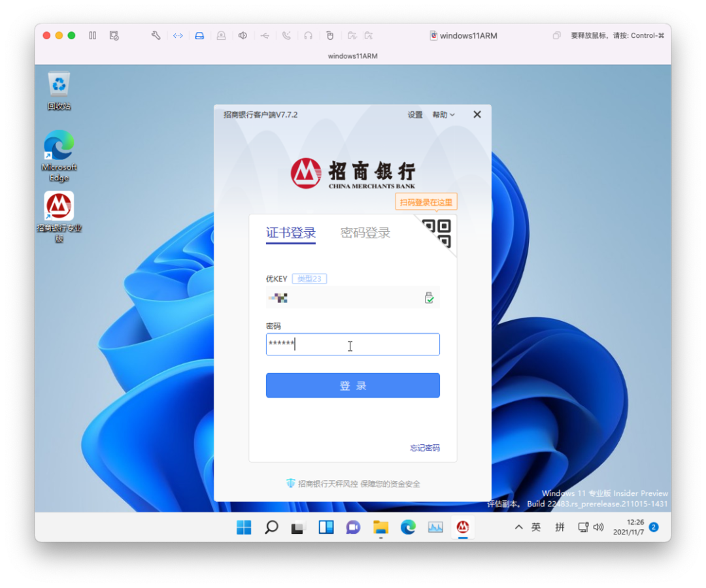This screenshot has width=706, height=588.
Task: Expand the 帮助 dropdown menu
Action: (x=443, y=115)
